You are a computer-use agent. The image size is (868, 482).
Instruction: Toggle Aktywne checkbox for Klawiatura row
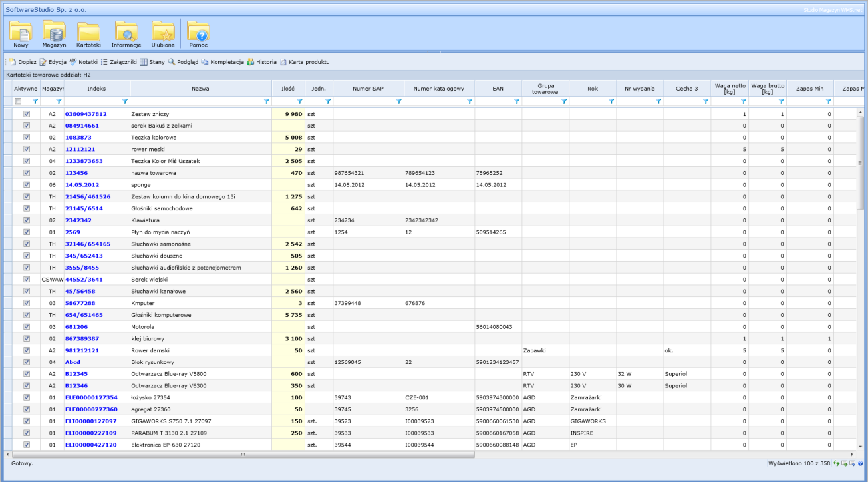coord(27,220)
